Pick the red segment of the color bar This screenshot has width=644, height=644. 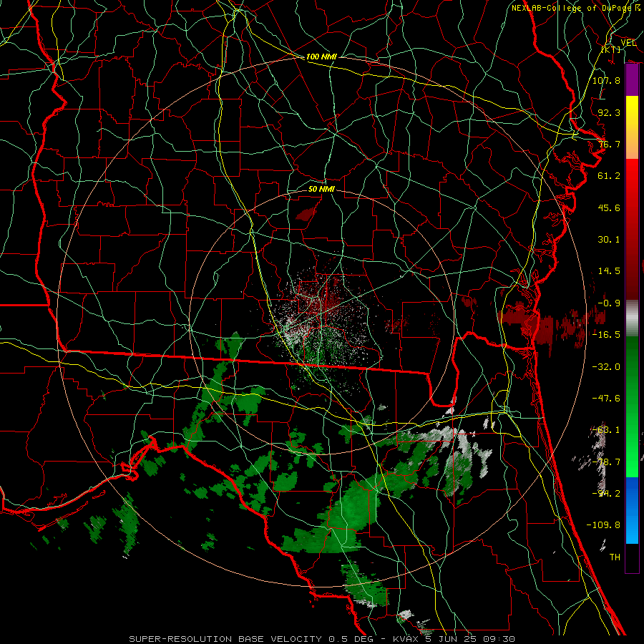632,229
